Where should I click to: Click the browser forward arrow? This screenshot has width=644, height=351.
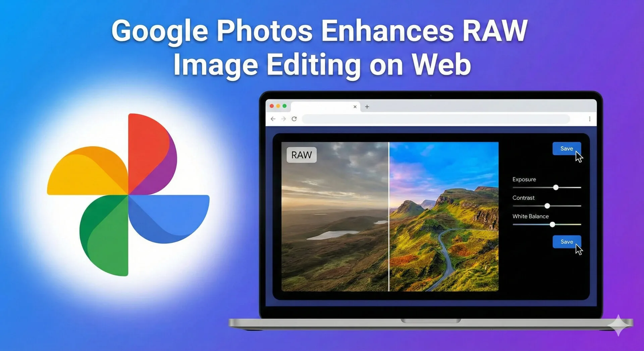(284, 119)
